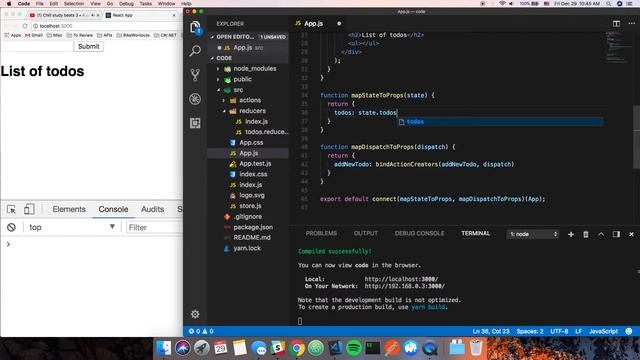Open the Extensions view in activity bar
640x360 pixels.
(195, 123)
